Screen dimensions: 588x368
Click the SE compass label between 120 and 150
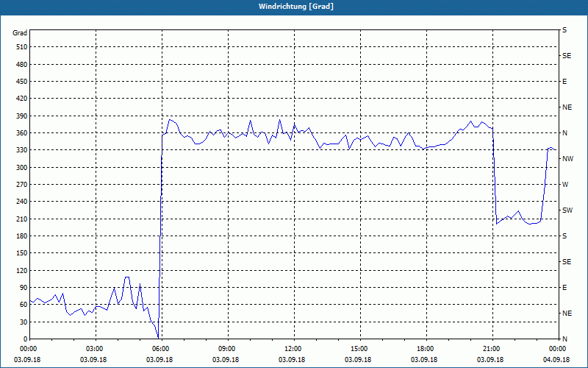click(x=567, y=262)
